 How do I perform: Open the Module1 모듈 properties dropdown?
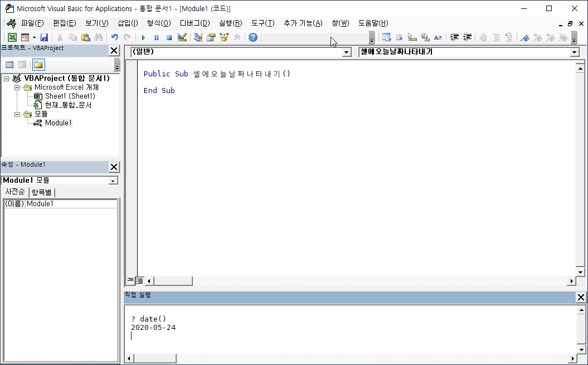pos(113,181)
